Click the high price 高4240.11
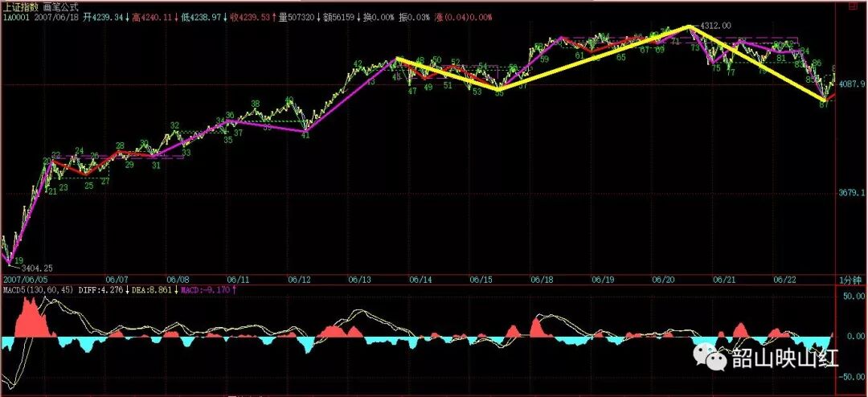The width and height of the screenshot is (868, 397). (150, 18)
